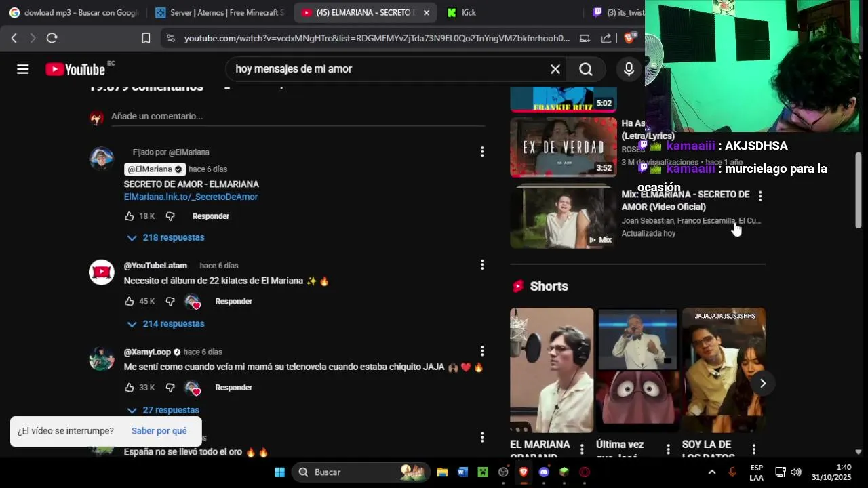Click Añade un comentario field

click(298, 117)
